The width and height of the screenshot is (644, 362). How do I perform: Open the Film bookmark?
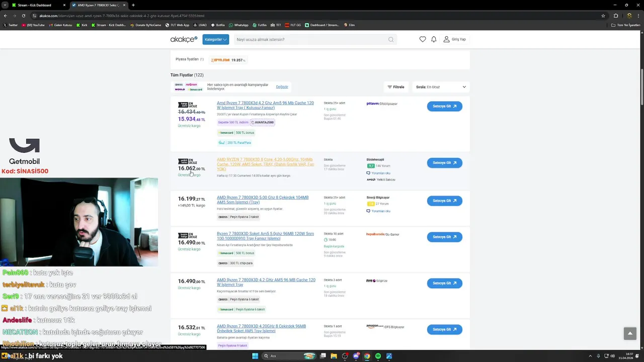[x=349, y=25]
